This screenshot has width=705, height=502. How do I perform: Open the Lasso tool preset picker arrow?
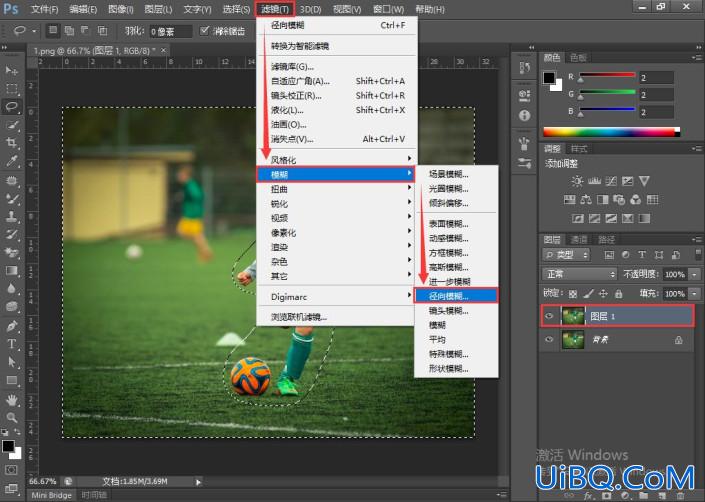[x=34, y=31]
